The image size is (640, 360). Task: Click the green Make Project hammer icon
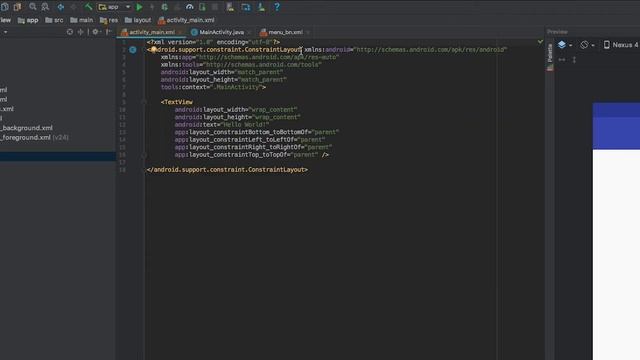(88, 7)
